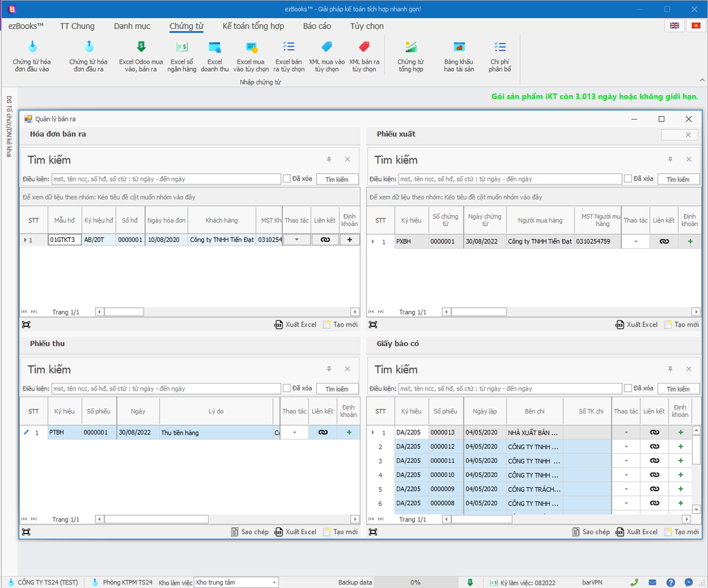Open Chứng từ hóa đơn đầu vào tool
Image resolution: width=708 pixels, height=588 pixels.
[31, 55]
